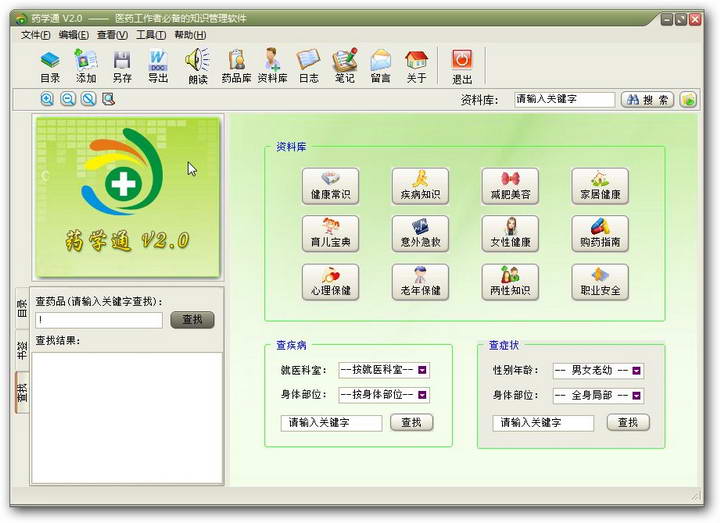Click the zoom in magnifier icon
The height and width of the screenshot is (523, 720).
pyautogui.click(x=47, y=99)
